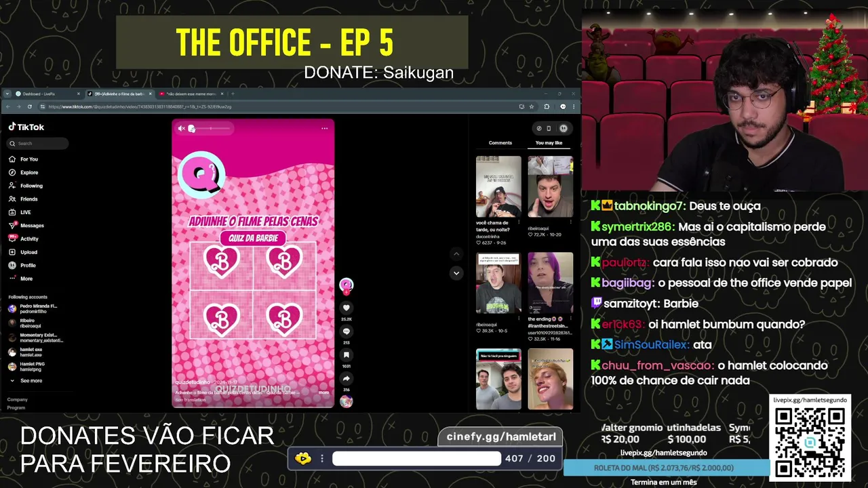Open video comments bubble icon
Screen dimensions: 868x488
click(346, 331)
